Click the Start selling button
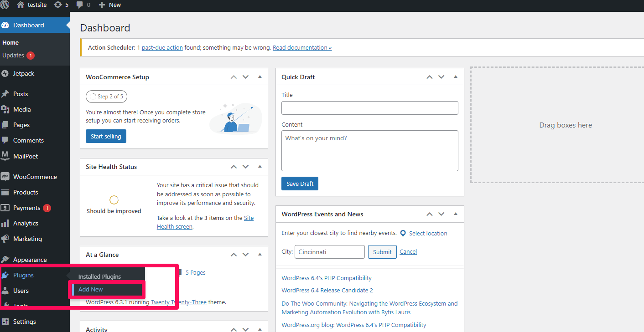Screen dimensions: 644x332 click(106, 136)
